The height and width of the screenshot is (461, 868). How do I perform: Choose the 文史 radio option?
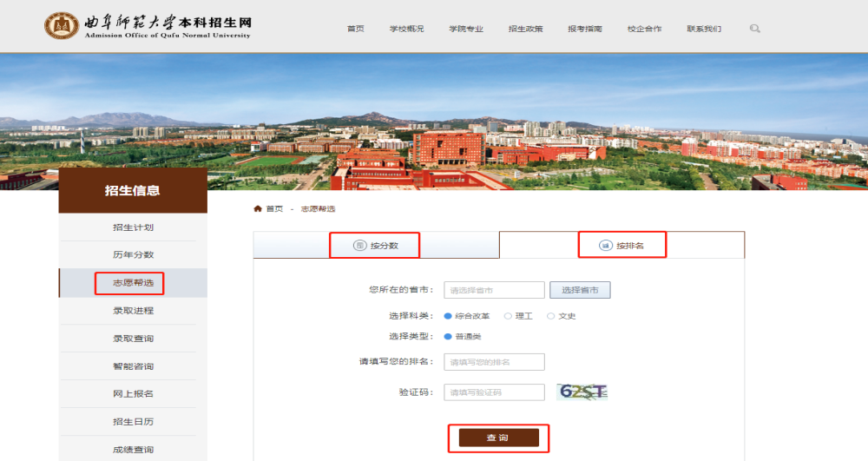pos(550,316)
